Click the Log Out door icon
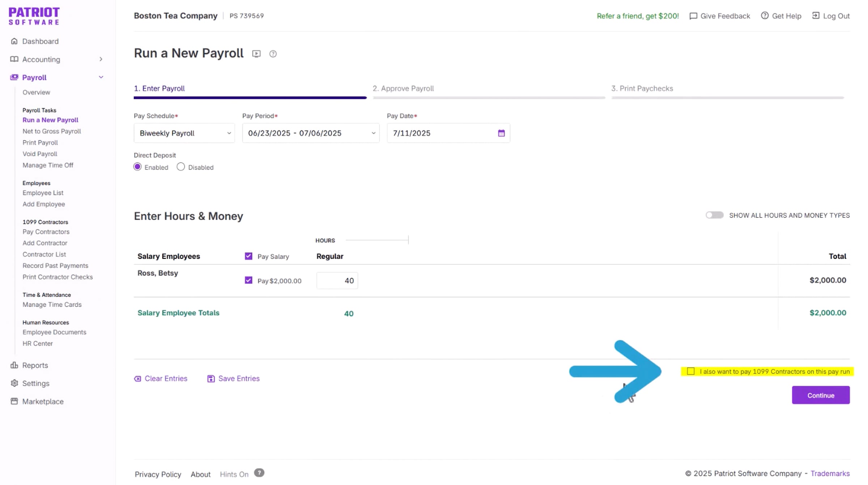Image resolution: width=868 pixels, height=485 pixels. pos(816,16)
